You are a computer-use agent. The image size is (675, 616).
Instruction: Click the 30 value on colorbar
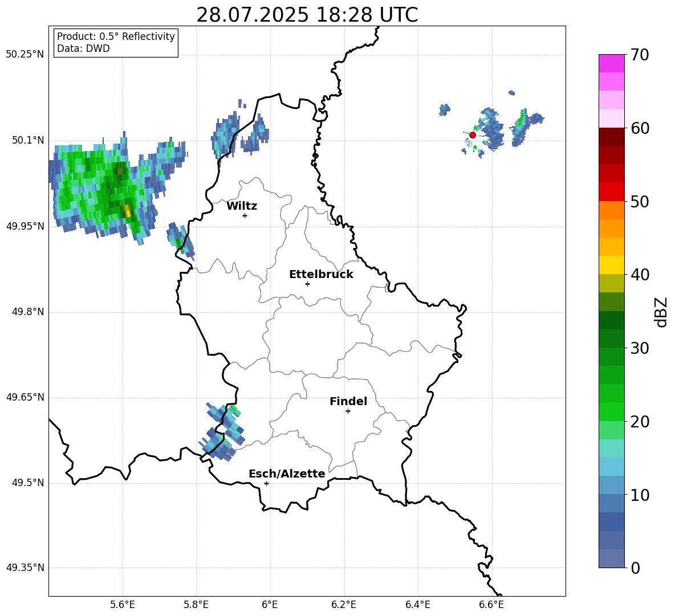tap(640, 348)
